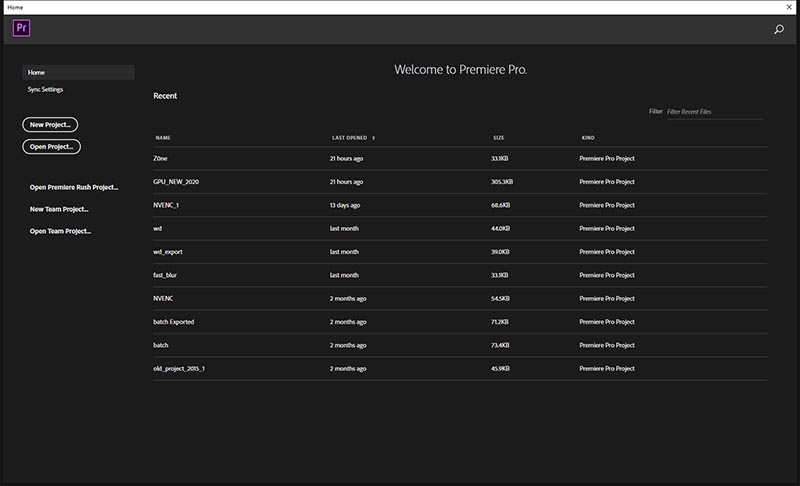The height and width of the screenshot is (486, 800).
Task: Open Sync Settings in sidebar
Action: [x=45, y=89]
